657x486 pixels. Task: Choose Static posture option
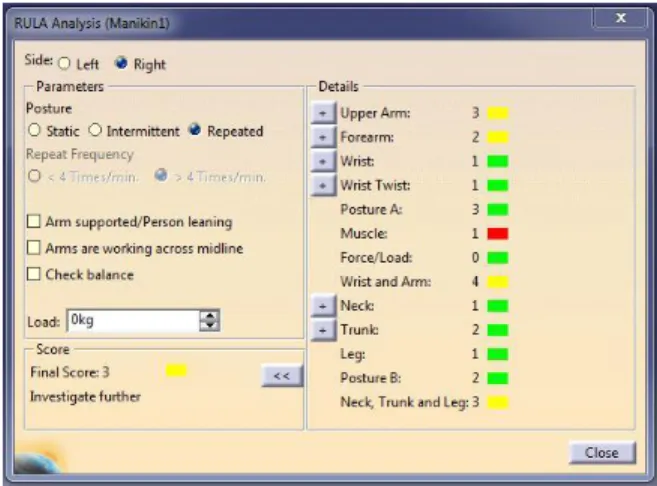coord(34,130)
